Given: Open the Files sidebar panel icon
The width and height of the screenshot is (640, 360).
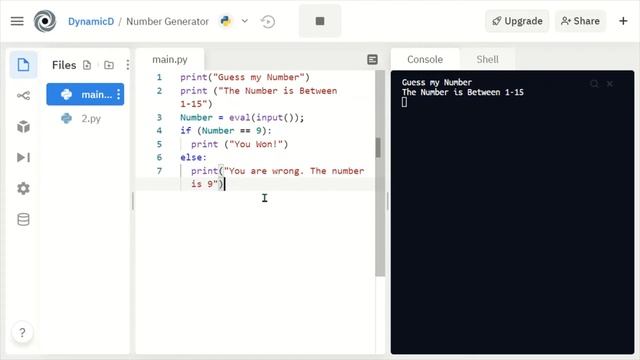Looking at the screenshot, I should tap(23, 64).
